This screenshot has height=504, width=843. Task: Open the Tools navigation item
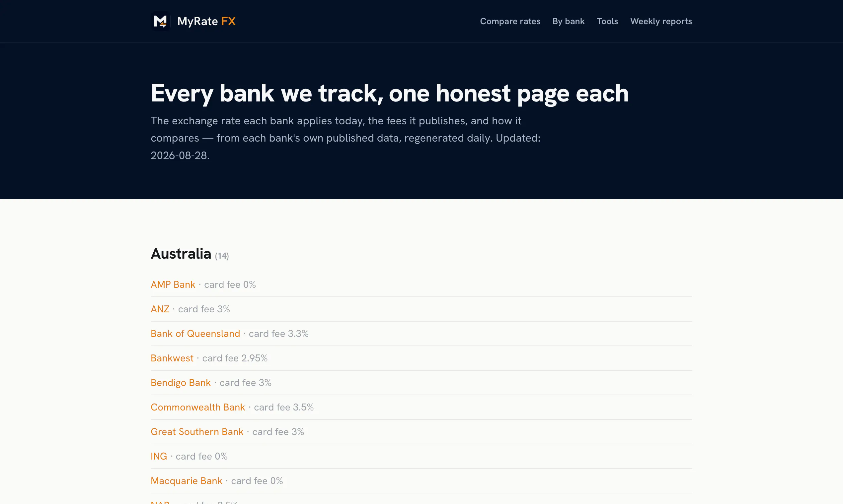coord(607,21)
